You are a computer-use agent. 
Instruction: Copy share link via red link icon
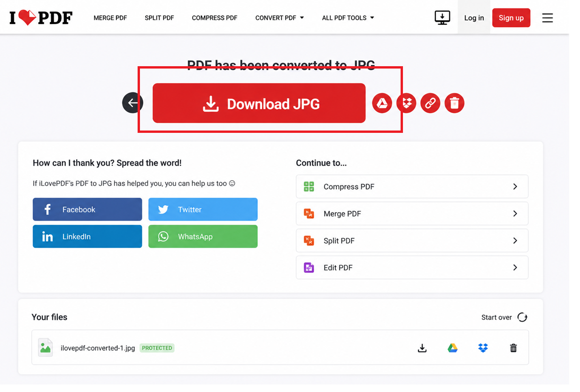coord(430,103)
